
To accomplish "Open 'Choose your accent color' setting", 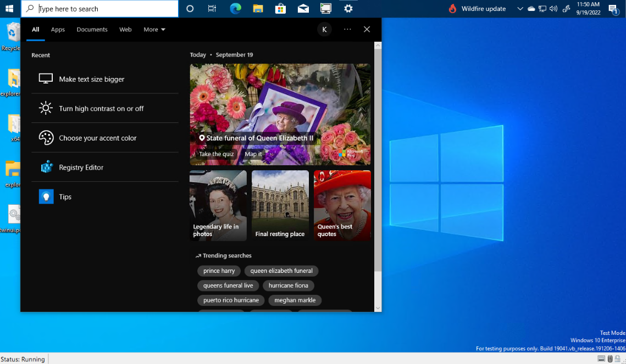I will (x=97, y=138).
